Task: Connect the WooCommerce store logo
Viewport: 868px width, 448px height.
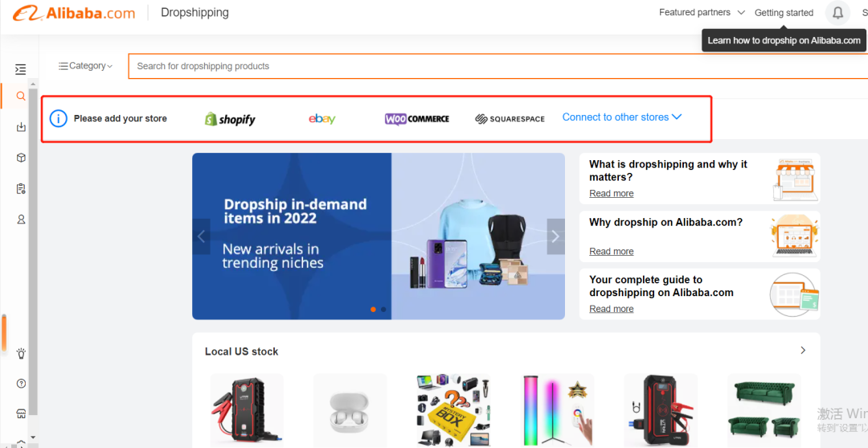Action: [417, 119]
